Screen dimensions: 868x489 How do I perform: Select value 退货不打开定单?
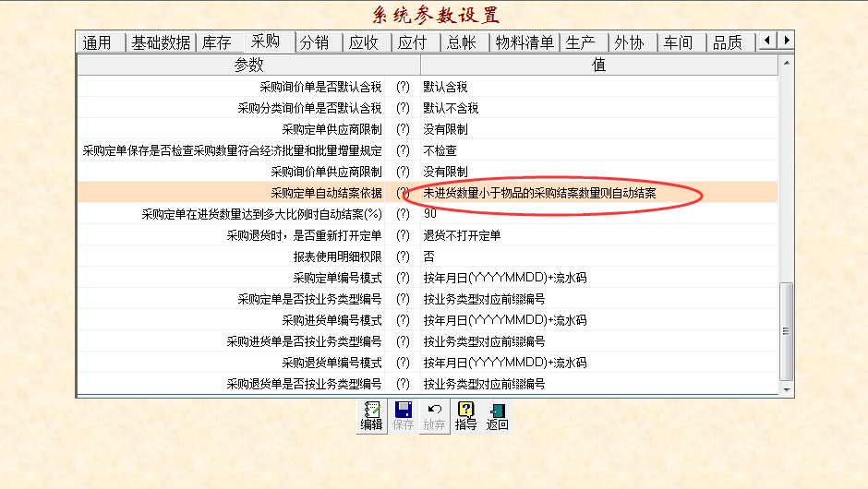463,235
